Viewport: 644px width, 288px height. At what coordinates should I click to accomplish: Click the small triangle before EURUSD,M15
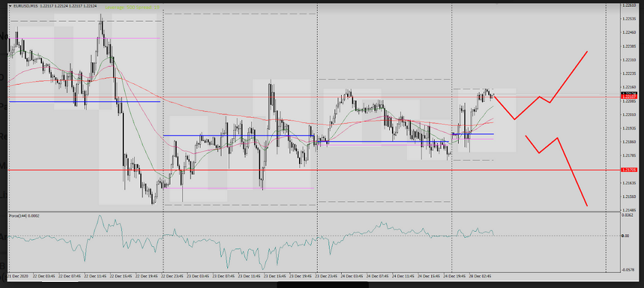(x=10, y=7)
